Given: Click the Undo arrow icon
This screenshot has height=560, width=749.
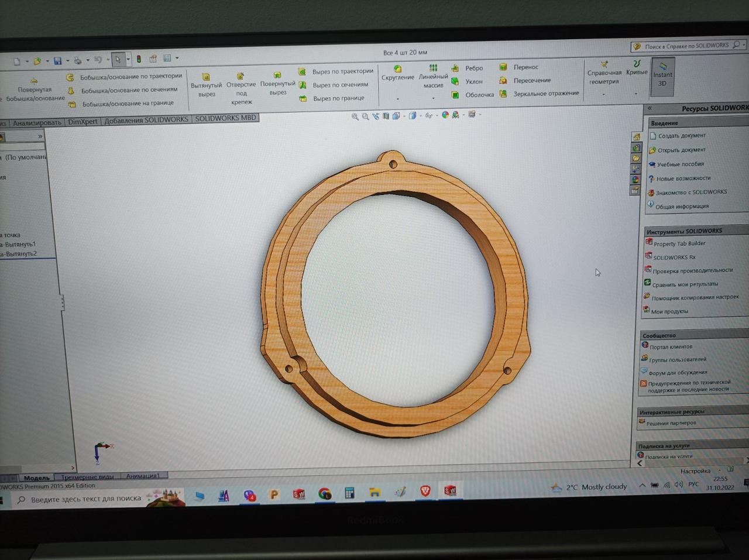Looking at the screenshot, I should click(x=98, y=60).
